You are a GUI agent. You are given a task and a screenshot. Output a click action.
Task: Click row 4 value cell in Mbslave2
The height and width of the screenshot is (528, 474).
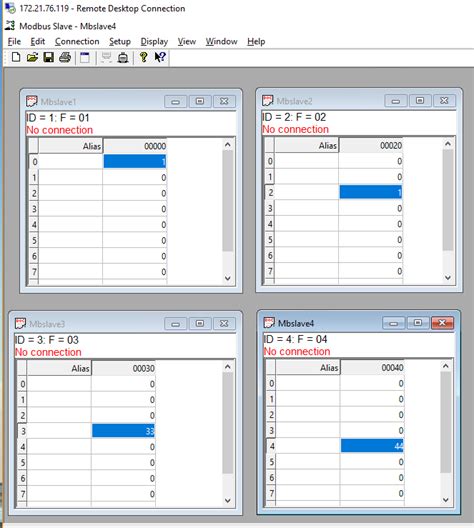pos(371,224)
